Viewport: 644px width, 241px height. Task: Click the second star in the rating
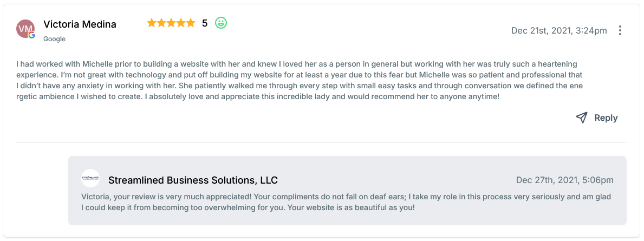coord(161,23)
